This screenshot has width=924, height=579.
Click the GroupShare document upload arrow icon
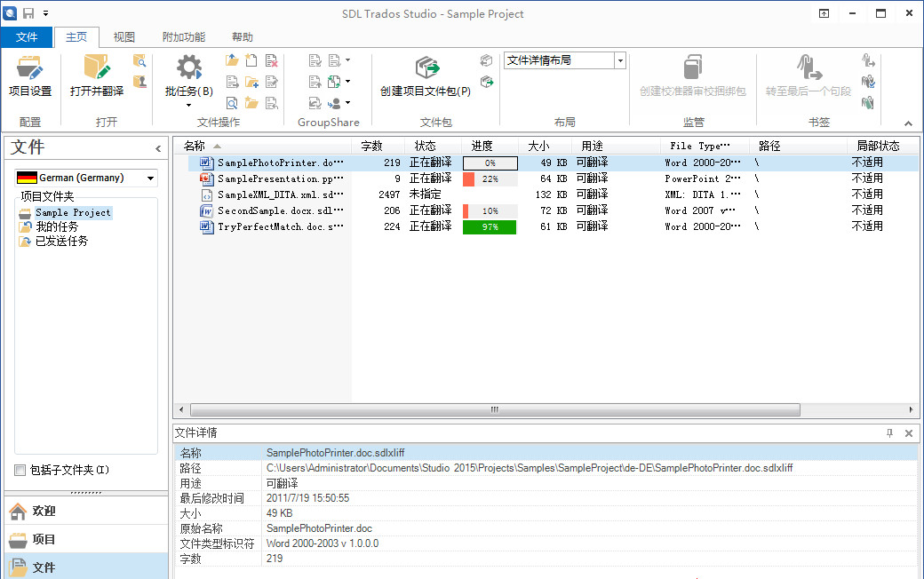coord(315,82)
